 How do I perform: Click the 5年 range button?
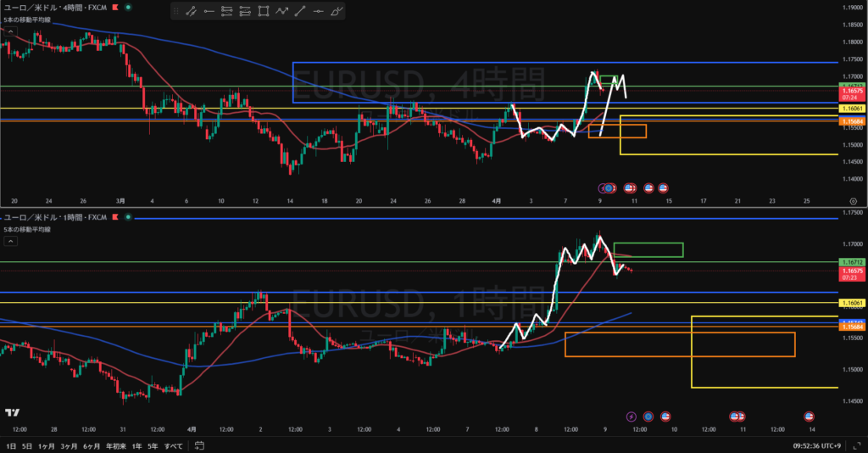coord(153,445)
